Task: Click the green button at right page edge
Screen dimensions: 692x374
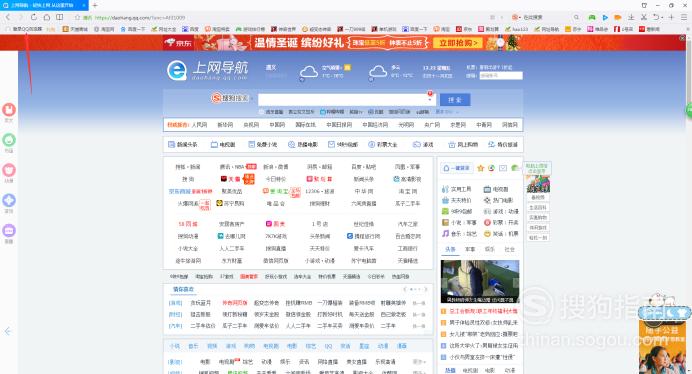Action: [x=689, y=110]
